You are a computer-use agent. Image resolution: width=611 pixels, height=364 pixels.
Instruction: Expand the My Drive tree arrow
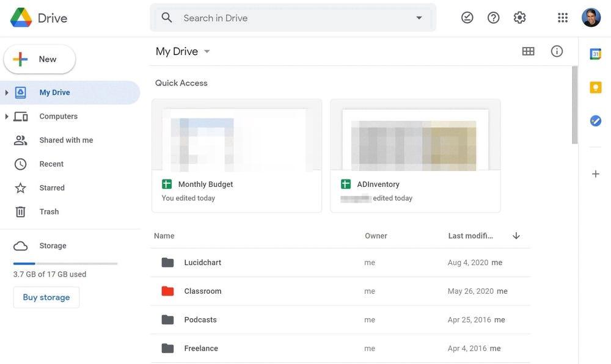(x=6, y=93)
